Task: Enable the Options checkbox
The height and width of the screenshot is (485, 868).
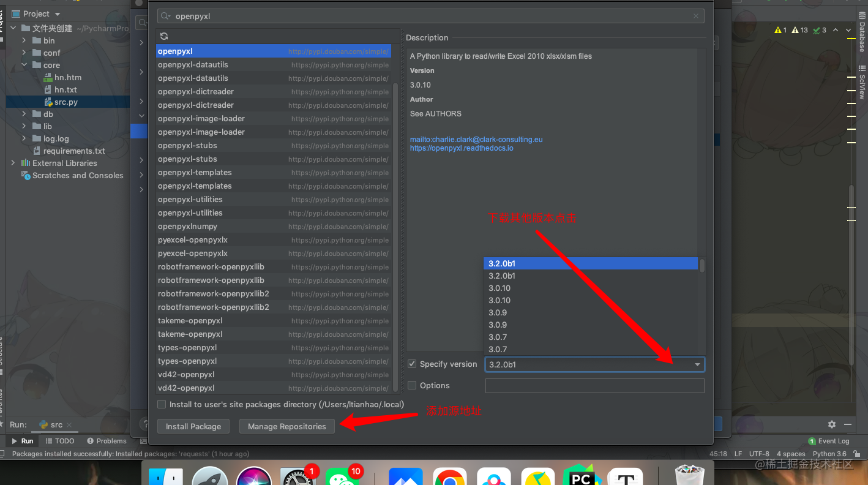Action: click(412, 385)
